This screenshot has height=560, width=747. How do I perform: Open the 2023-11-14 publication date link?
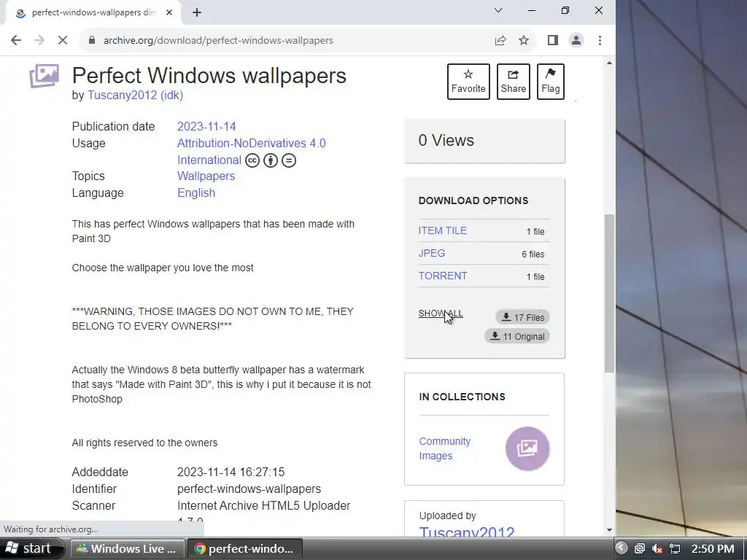tap(206, 126)
